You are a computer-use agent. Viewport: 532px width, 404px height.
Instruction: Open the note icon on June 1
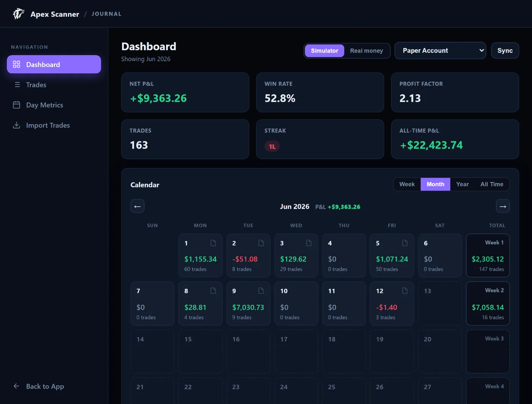(213, 243)
